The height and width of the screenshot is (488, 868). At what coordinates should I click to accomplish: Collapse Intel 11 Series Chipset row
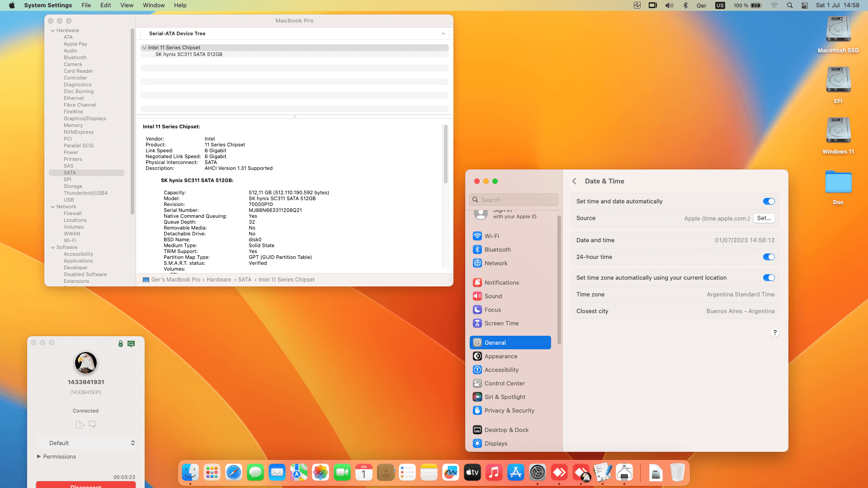coord(144,47)
